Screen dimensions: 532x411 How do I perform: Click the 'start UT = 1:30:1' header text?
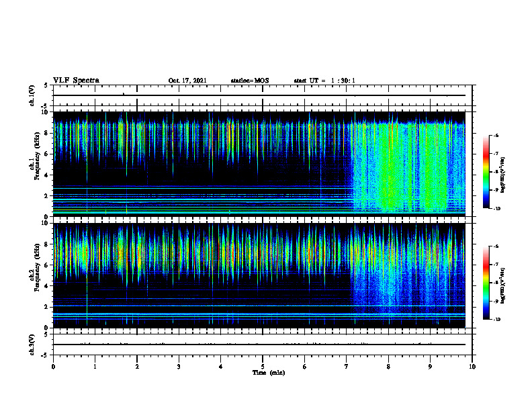pos(324,81)
